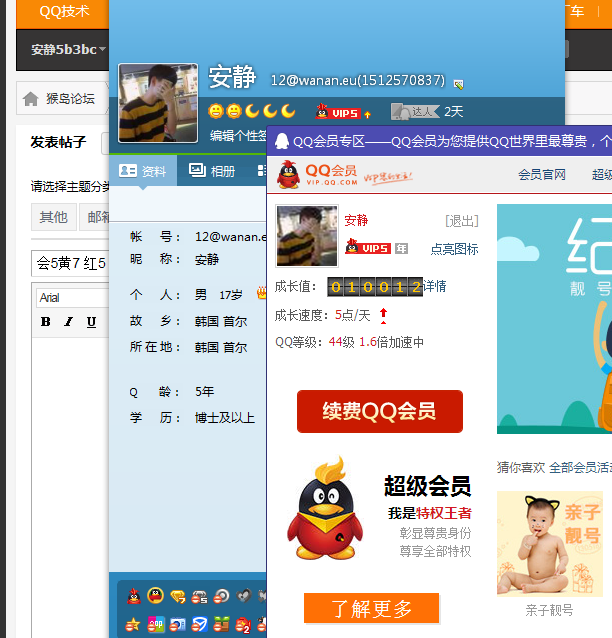Click the red growth speed up arrow
This screenshot has width=612, height=638.
(x=383, y=316)
